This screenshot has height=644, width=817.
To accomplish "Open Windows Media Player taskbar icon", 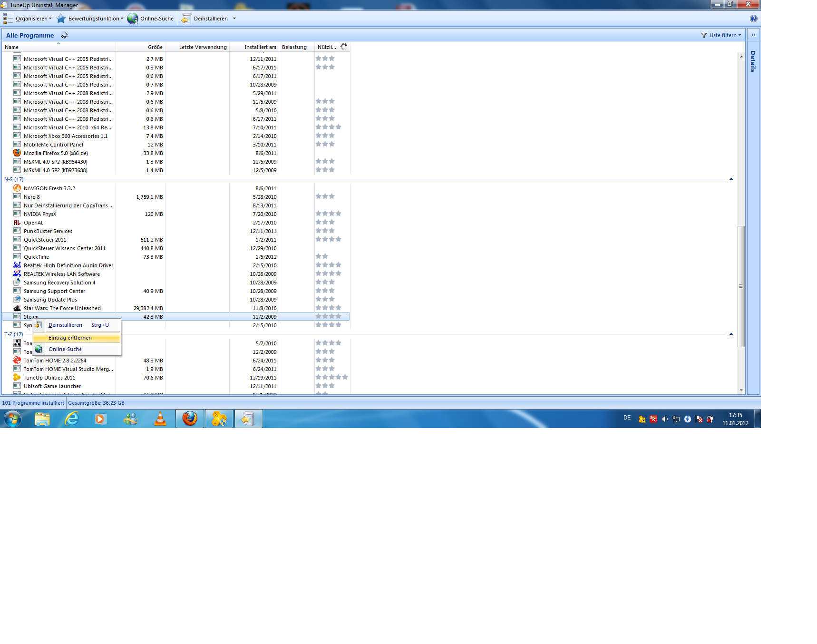I will (x=100, y=419).
